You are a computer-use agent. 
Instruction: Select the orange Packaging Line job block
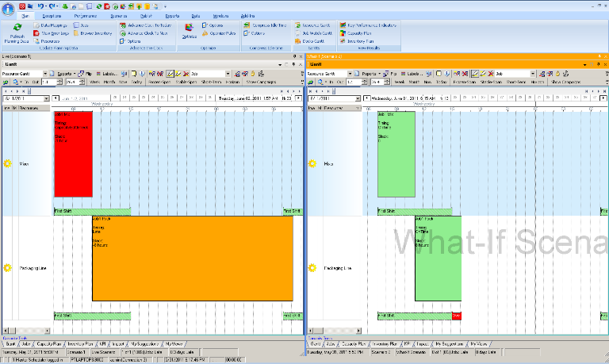coord(193,259)
